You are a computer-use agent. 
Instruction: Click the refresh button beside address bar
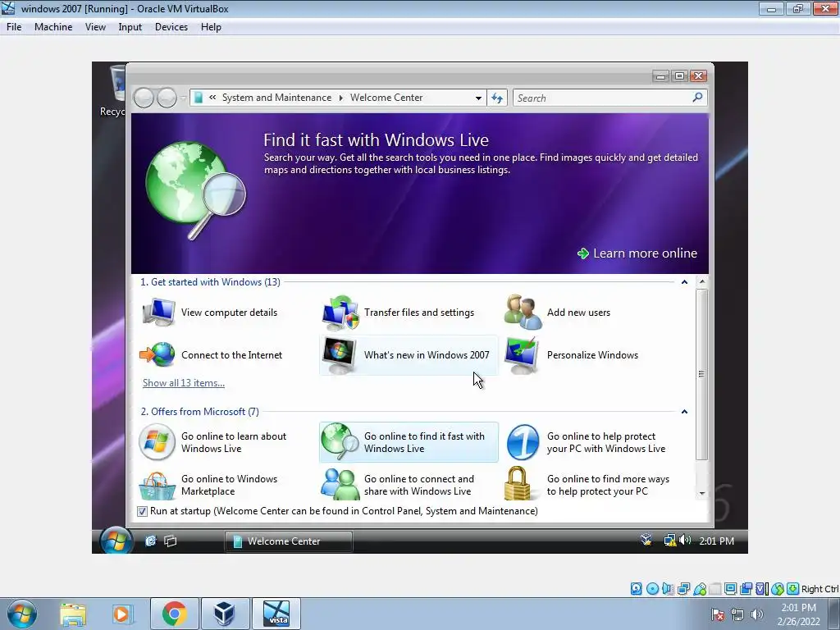497,98
